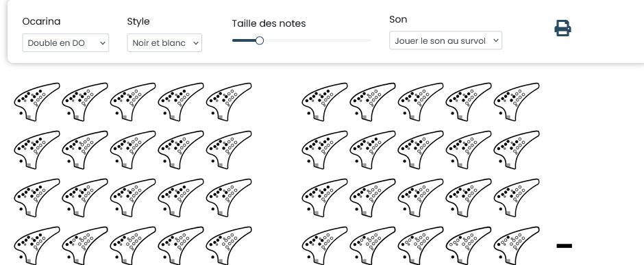Click the right end of the note size slider track
Viewport: 644px width, 265px height.
(x=370, y=40)
